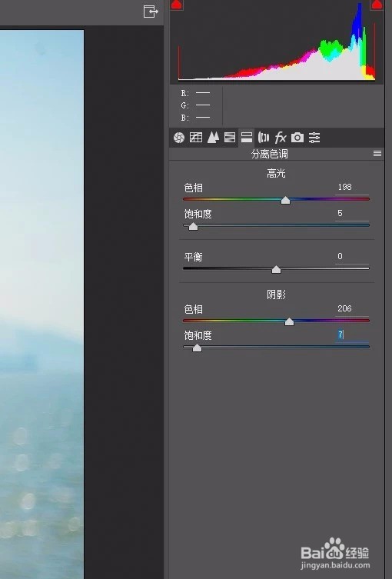Click the image preview area
This screenshot has width=392, height=579.
coord(42,304)
